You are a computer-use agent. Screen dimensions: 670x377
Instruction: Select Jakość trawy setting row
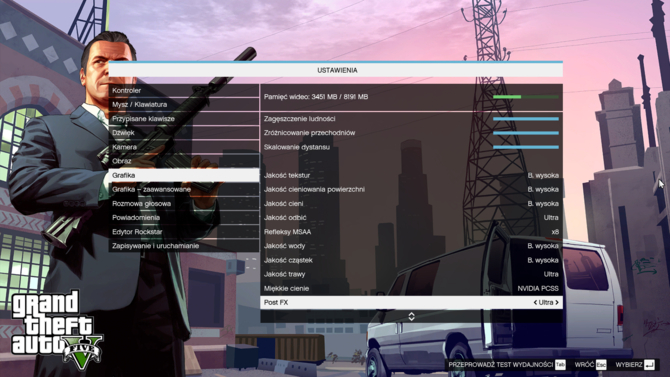point(411,274)
